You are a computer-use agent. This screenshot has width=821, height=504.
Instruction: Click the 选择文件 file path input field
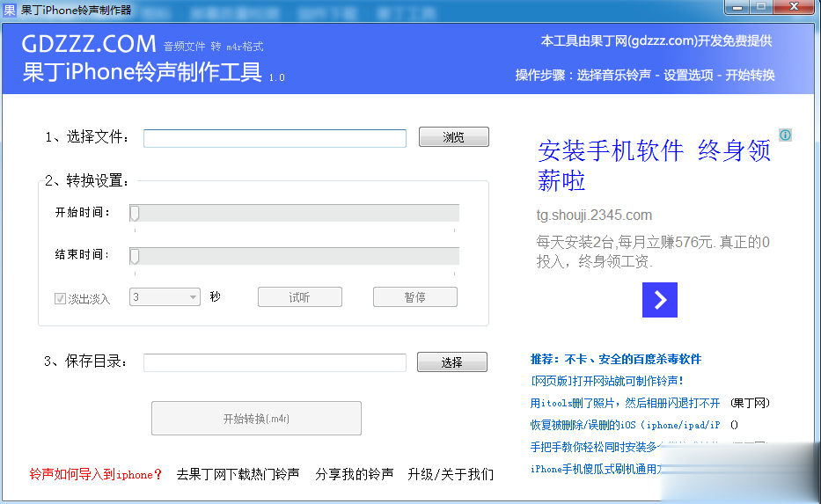coord(275,138)
